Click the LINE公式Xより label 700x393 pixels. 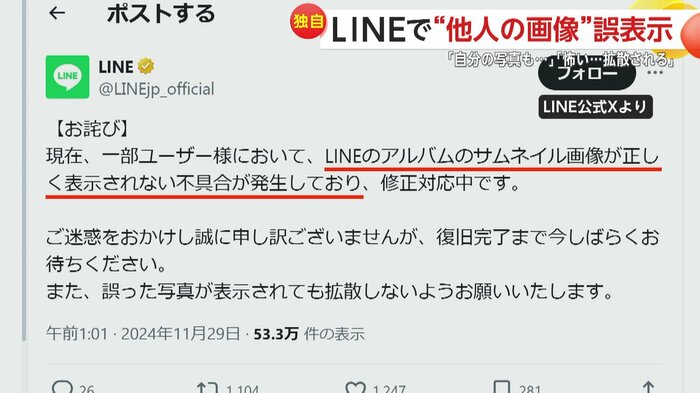pyautogui.click(x=596, y=107)
